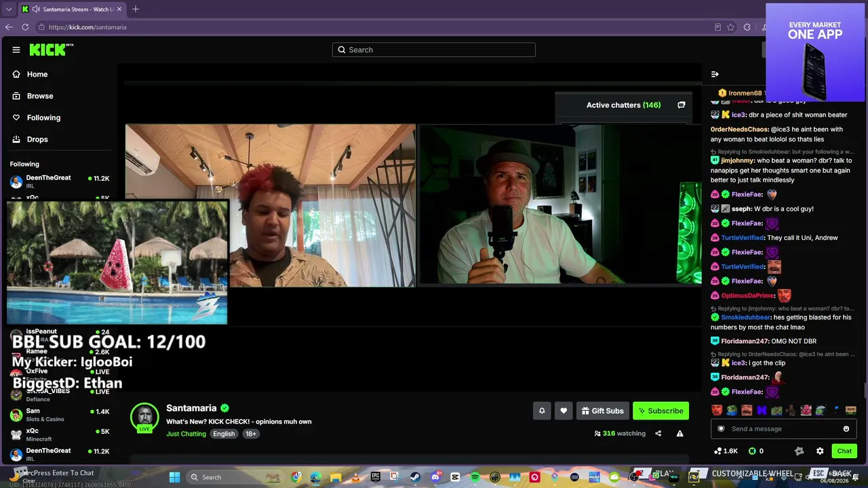Share the stream
868x488 pixels.
click(x=658, y=434)
